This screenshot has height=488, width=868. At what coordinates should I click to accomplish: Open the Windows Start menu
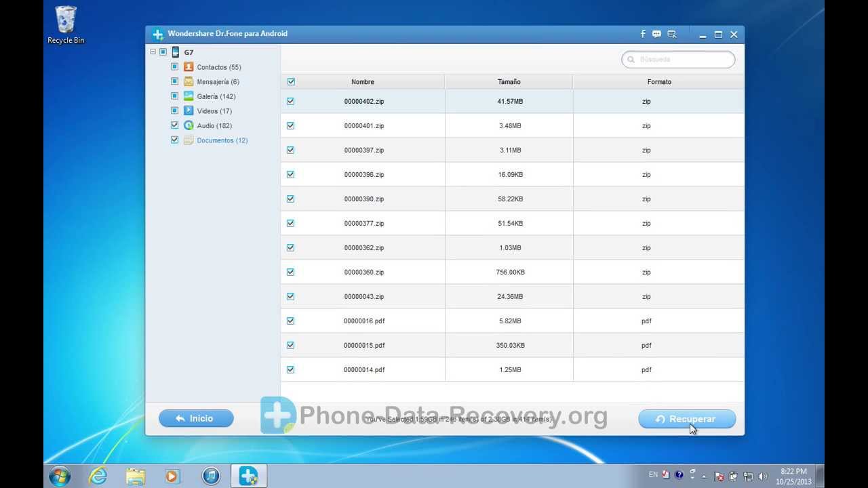pyautogui.click(x=60, y=476)
